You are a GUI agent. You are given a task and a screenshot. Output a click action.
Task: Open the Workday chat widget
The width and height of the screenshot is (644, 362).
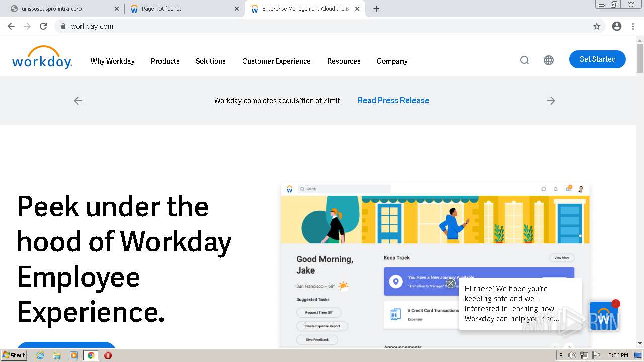[x=603, y=315]
